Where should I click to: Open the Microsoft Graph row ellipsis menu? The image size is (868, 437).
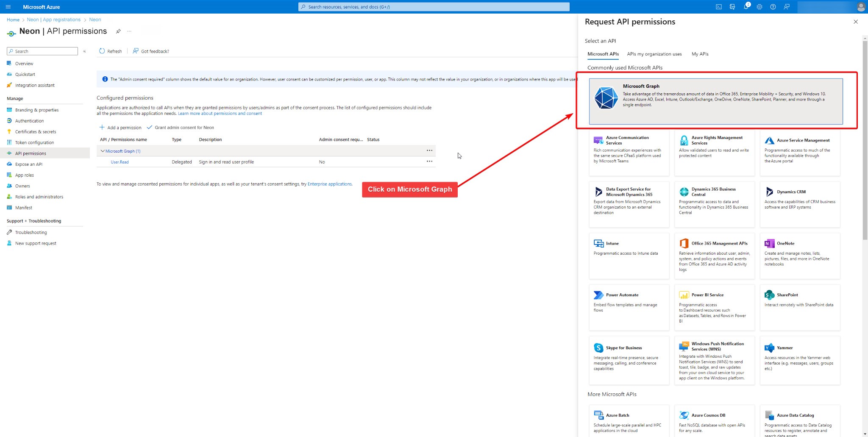[429, 150]
